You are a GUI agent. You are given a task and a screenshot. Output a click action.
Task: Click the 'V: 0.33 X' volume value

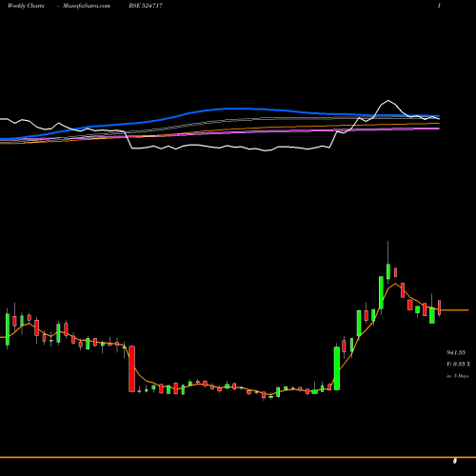[459, 365]
